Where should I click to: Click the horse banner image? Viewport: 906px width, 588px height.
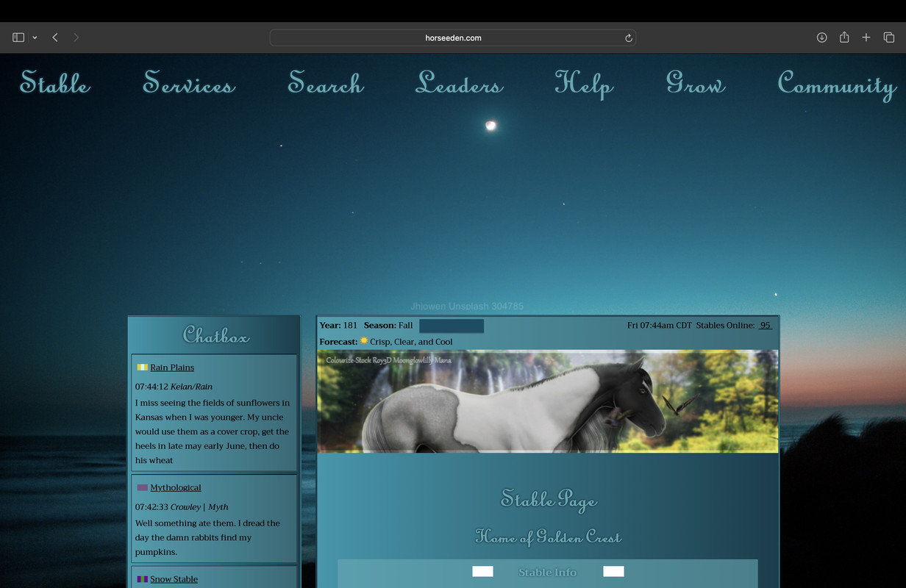[548, 401]
